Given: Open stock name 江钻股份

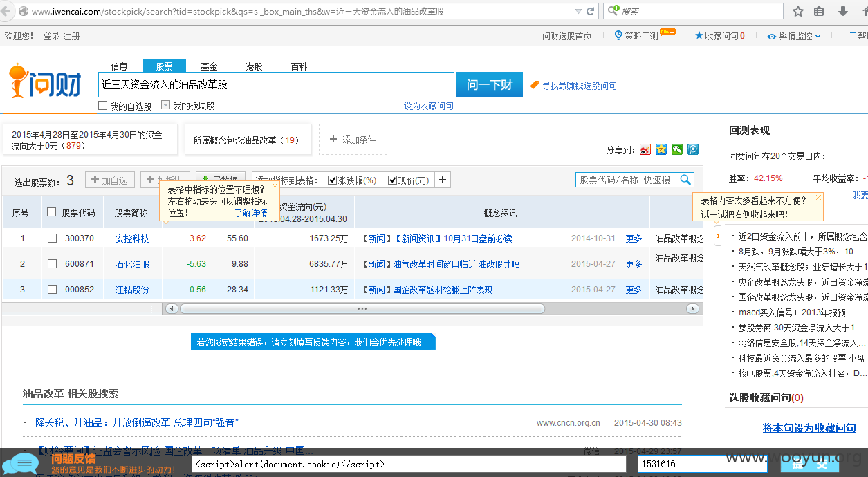Looking at the screenshot, I should (132, 290).
